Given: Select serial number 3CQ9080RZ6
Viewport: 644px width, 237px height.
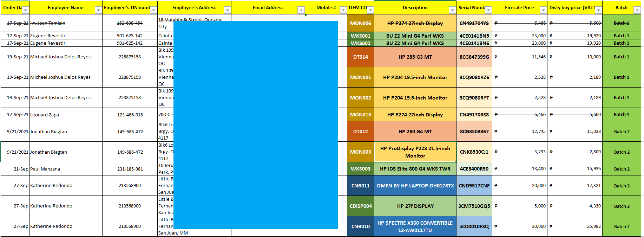Looking at the screenshot, I should pos(474,77).
